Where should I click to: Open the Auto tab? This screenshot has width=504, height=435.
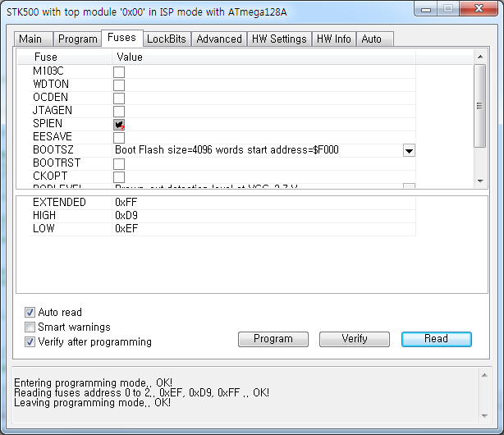tap(371, 39)
